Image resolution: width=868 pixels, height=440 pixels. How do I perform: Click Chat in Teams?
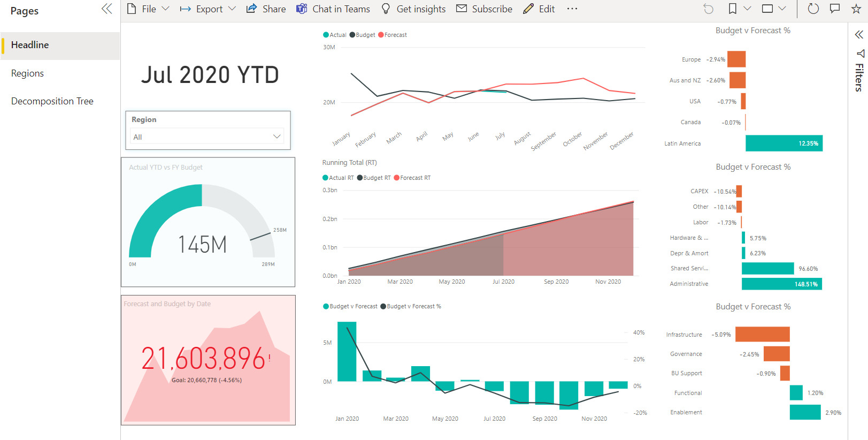click(333, 9)
